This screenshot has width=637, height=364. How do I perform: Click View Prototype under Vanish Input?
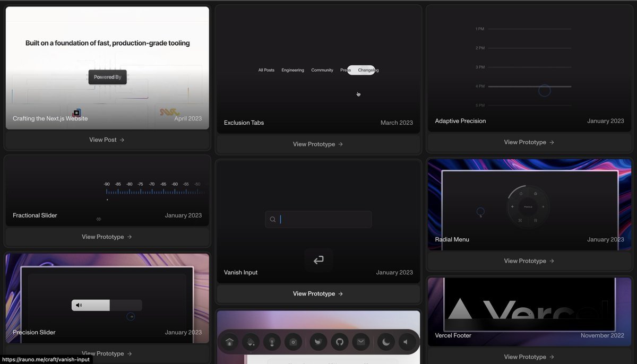point(318,294)
